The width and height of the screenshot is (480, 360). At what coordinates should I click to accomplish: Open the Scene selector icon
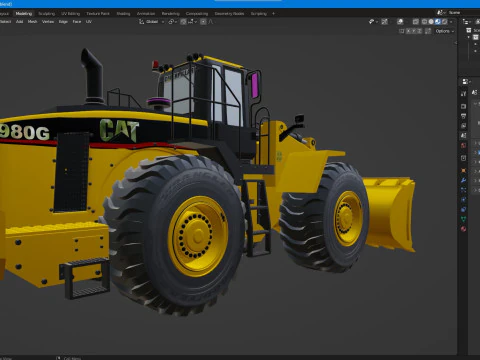[x=441, y=13]
